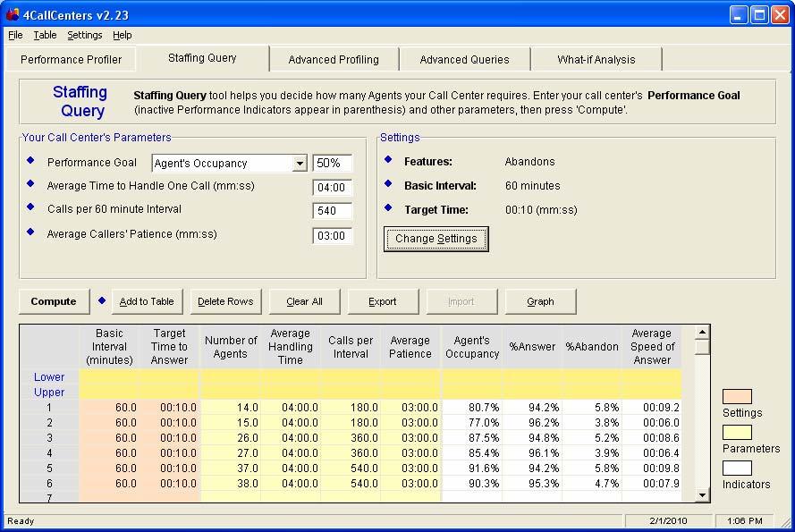Click the Graph button
Viewport: 795px width, 532px height.
(x=540, y=301)
